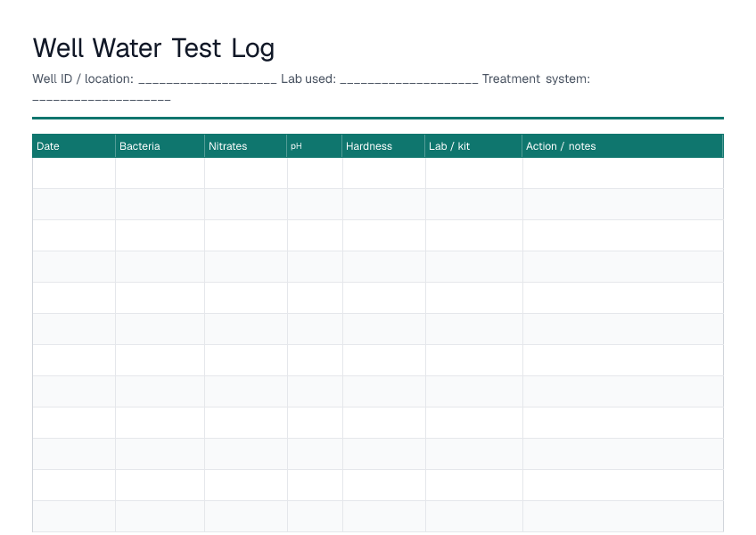Click the 'Well Water Test Log' title
The height and width of the screenshot is (535, 756).
(153, 48)
